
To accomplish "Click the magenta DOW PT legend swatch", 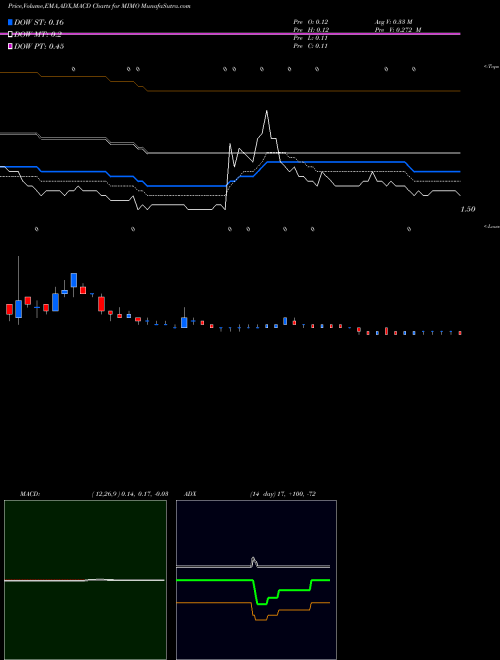I will pyautogui.click(x=11, y=46).
